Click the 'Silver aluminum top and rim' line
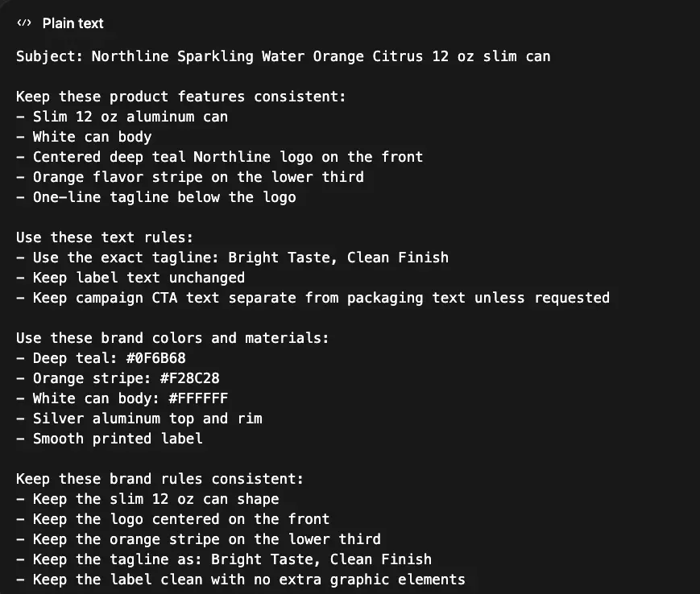700x594 pixels. tap(147, 419)
